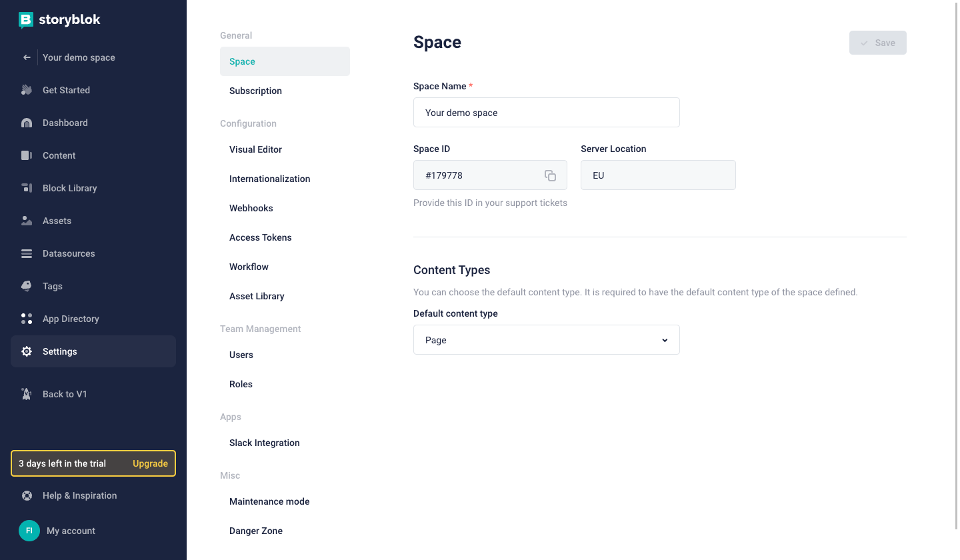
Task: Open Assets via its sidebar icon
Action: coord(27,221)
